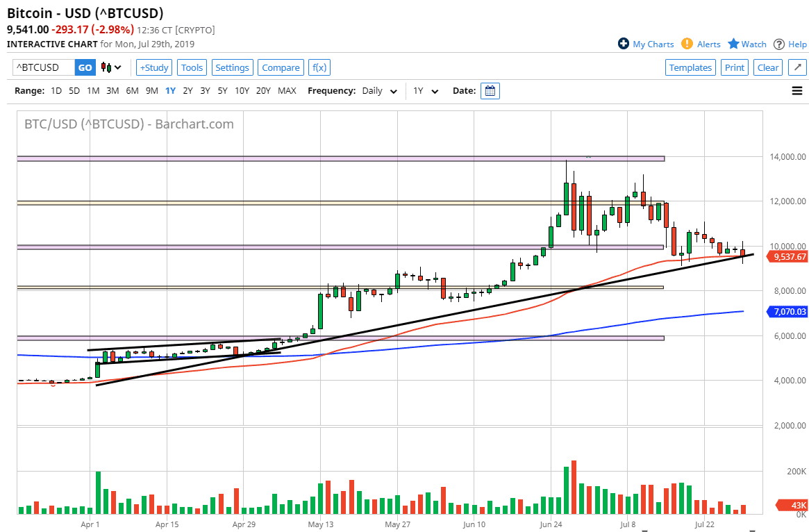
Task: Select the 5D range option
Action: tap(74, 90)
